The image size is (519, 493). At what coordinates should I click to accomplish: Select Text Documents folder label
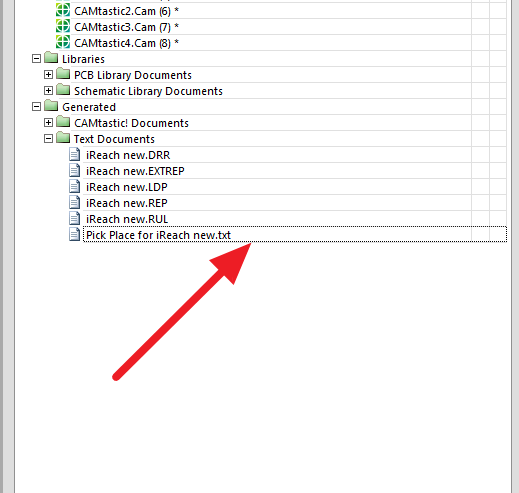coord(114,139)
